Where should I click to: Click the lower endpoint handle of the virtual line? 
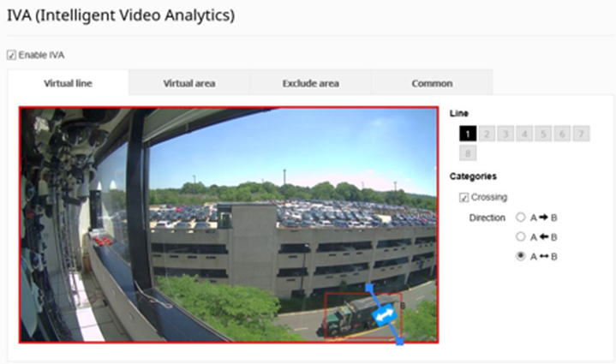click(x=400, y=342)
